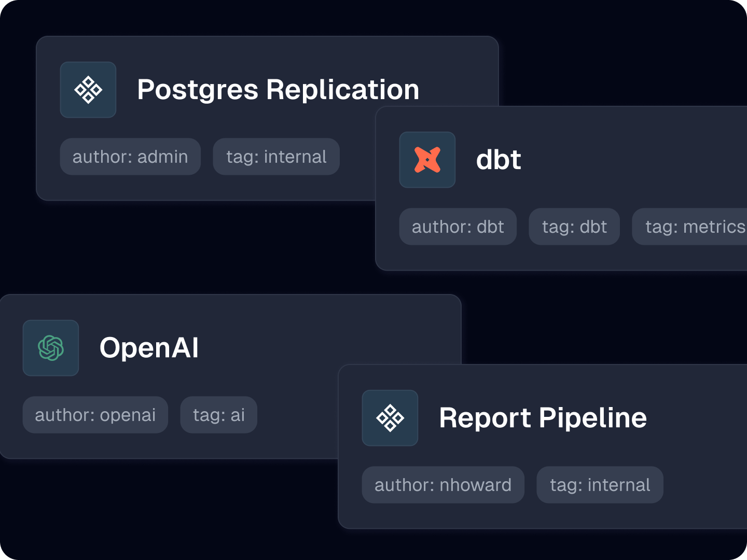Click the Report Pipeline card icon
Image resolution: width=747 pixels, height=560 pixels.
click(390, 418)
